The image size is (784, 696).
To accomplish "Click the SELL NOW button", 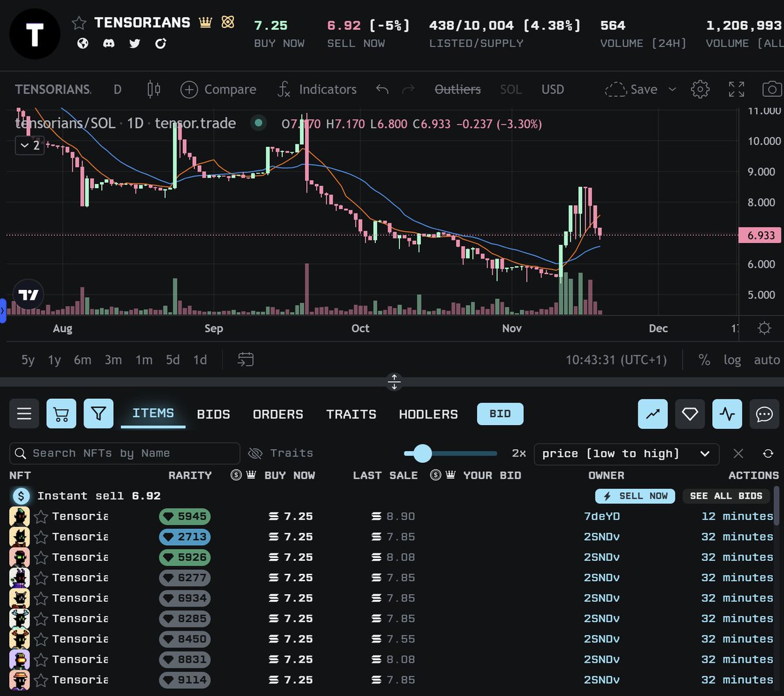I will point(635,496).
